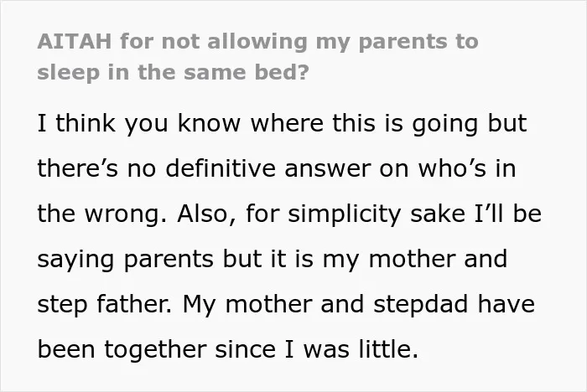
Task: Click the word 'wrong.' in the third line
Action: pos(126,215)
